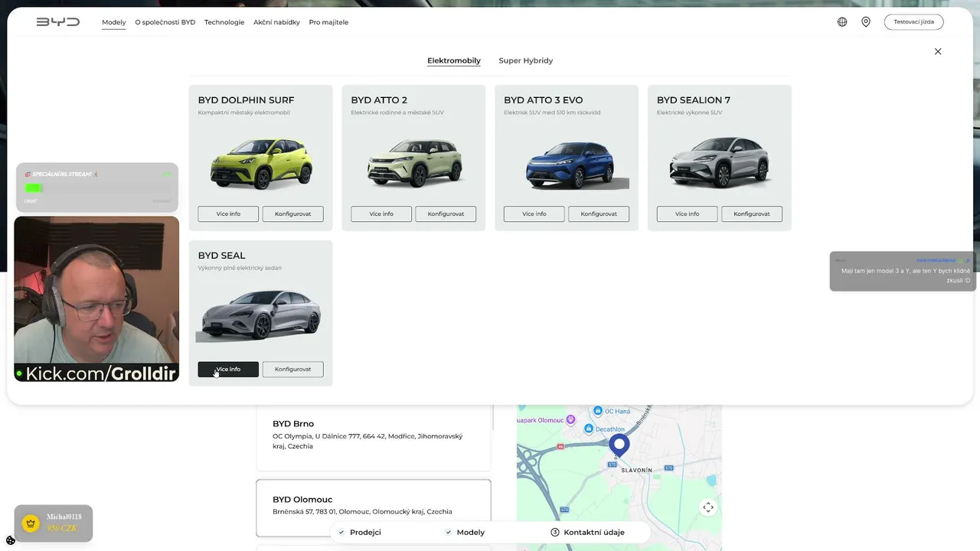980x551 pixels.
Task: Open the O společnosti BYD menu
Action: point(165,22)
